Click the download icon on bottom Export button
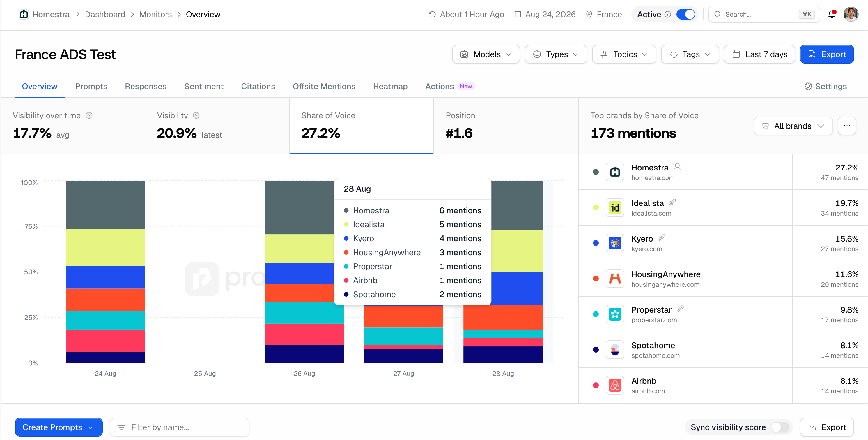The width and height of the screenshot is (868, 440). pos(812,427)
